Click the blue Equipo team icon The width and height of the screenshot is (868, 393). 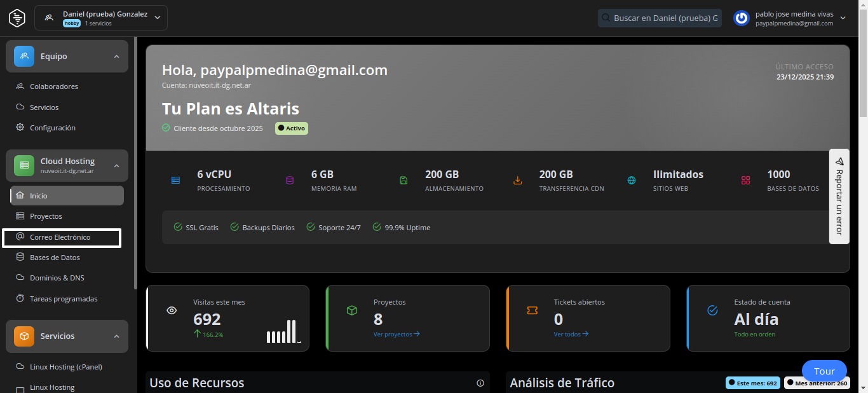(x=24, y=56)
